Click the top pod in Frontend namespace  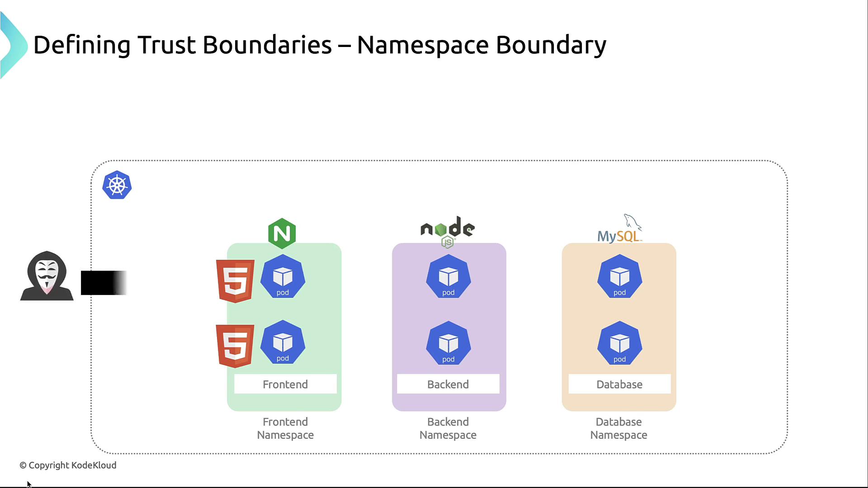[283, 276]
